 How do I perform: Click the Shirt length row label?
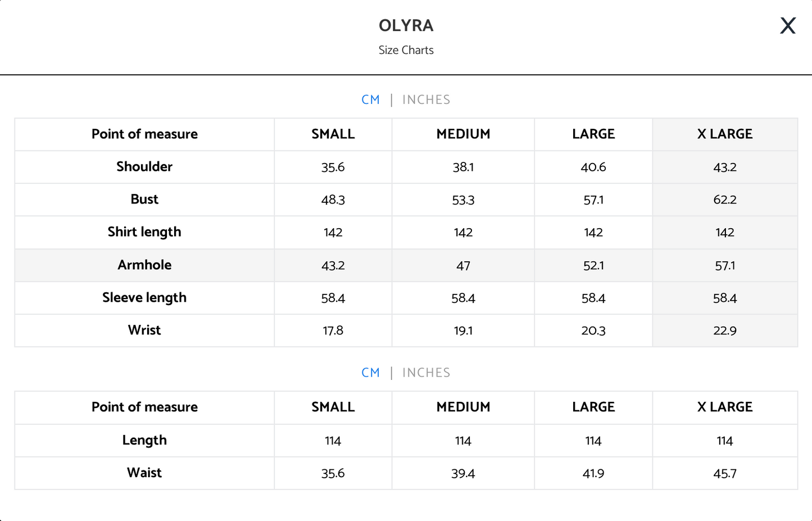click(x=144, y=232)
